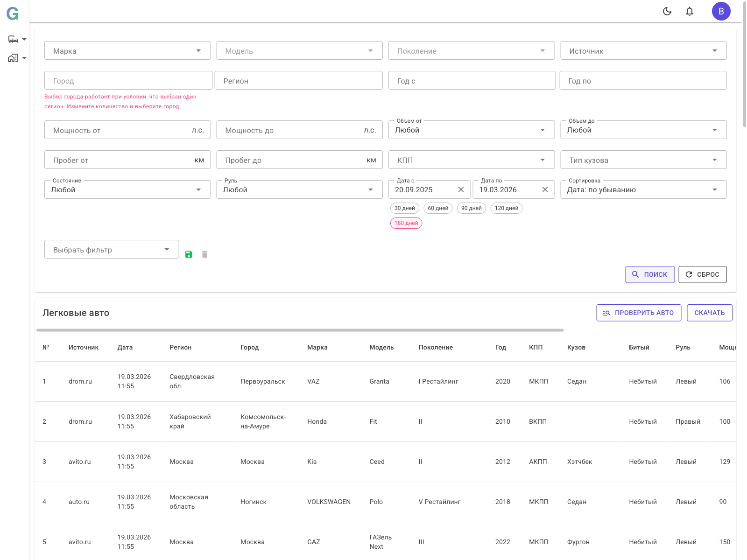747x560 pixels.
Task: Open notifications bell
Action: point(690,11)
